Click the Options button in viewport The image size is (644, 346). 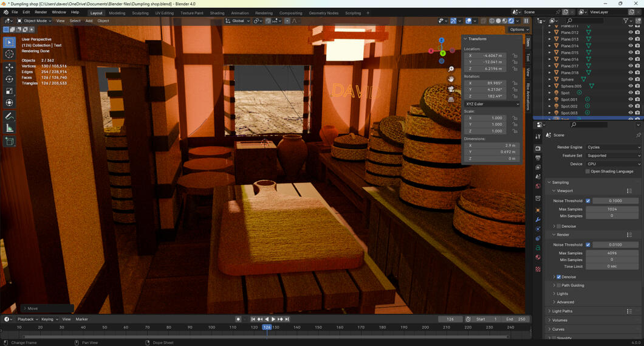pyautogui.click(x=519, y=30)
